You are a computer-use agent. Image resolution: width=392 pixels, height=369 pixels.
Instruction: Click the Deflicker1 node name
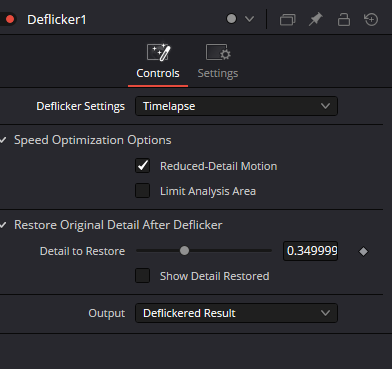pos(57,20)
